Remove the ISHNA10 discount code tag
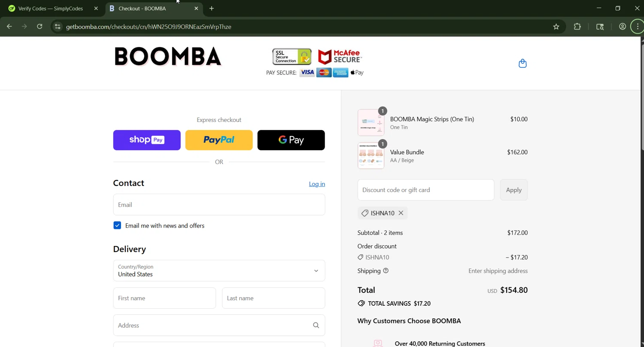Viewport: 644px width, 347px height. click(401, 213)
